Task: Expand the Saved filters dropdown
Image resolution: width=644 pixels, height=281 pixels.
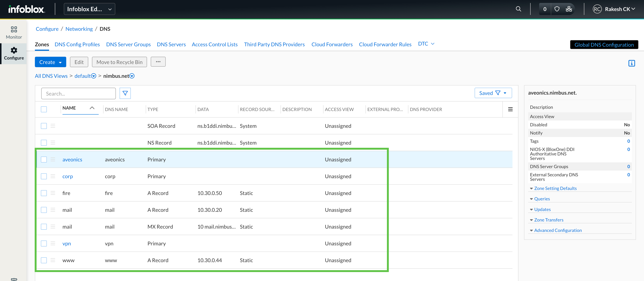Action: 493,93
